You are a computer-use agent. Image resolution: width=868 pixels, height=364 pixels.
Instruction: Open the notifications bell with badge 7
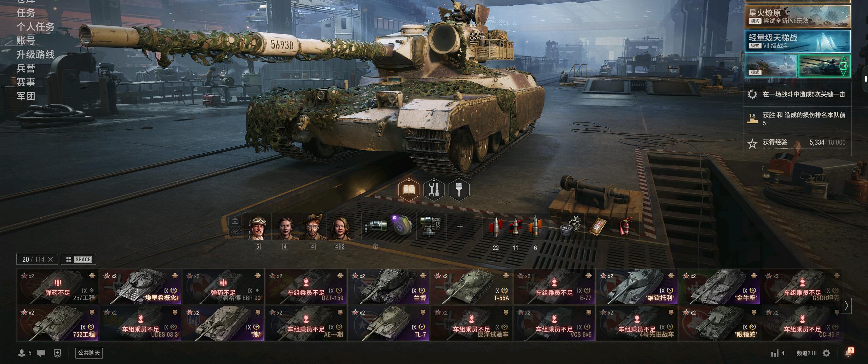848,353
